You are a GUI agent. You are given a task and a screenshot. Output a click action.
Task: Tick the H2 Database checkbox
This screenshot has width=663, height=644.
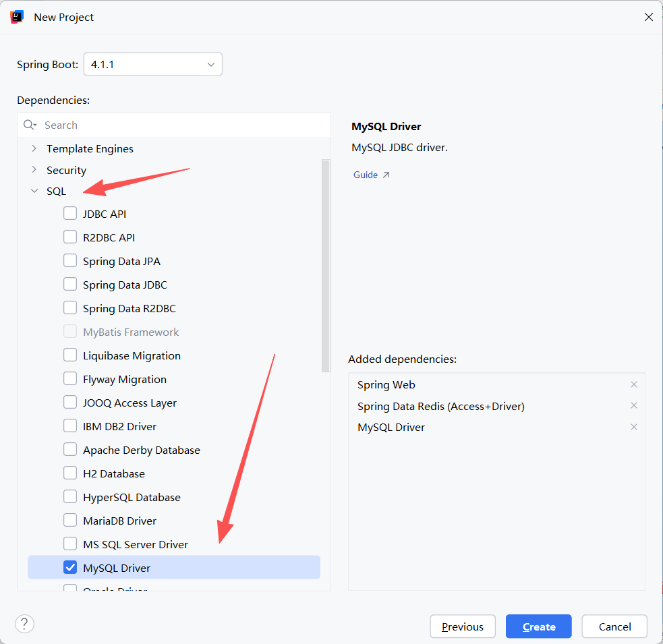point(70,473)
